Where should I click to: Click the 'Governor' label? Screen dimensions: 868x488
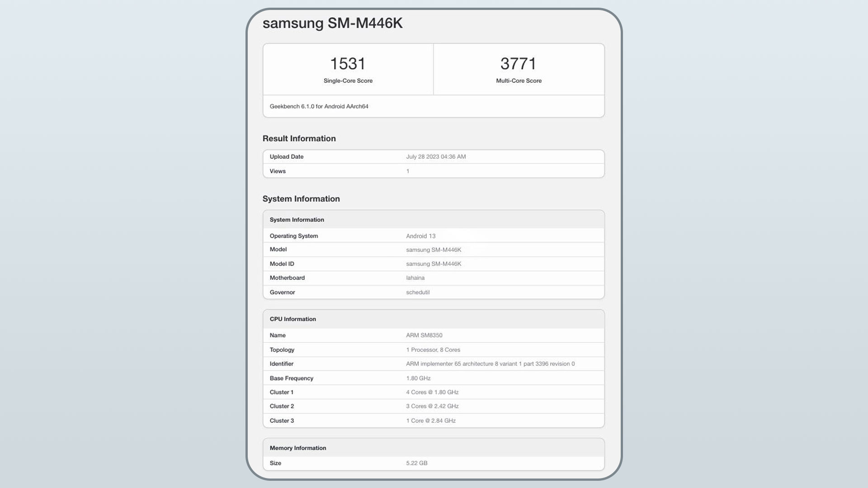[x=282, y=292]
